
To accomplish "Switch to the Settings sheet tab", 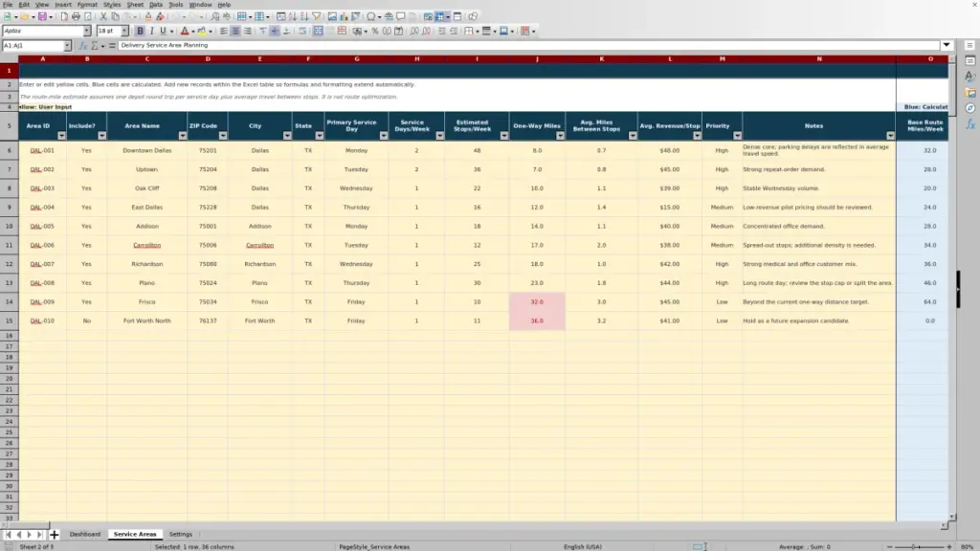I will click(x=181, y=535).
